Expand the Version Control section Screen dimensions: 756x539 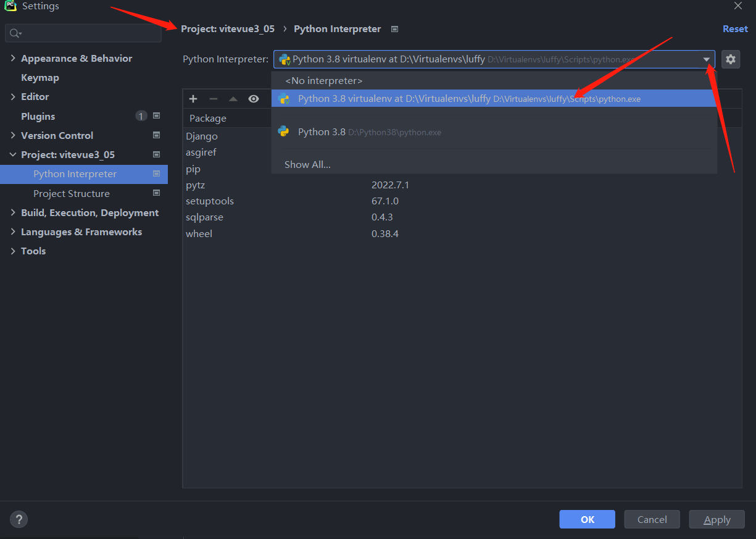(13, 135)
